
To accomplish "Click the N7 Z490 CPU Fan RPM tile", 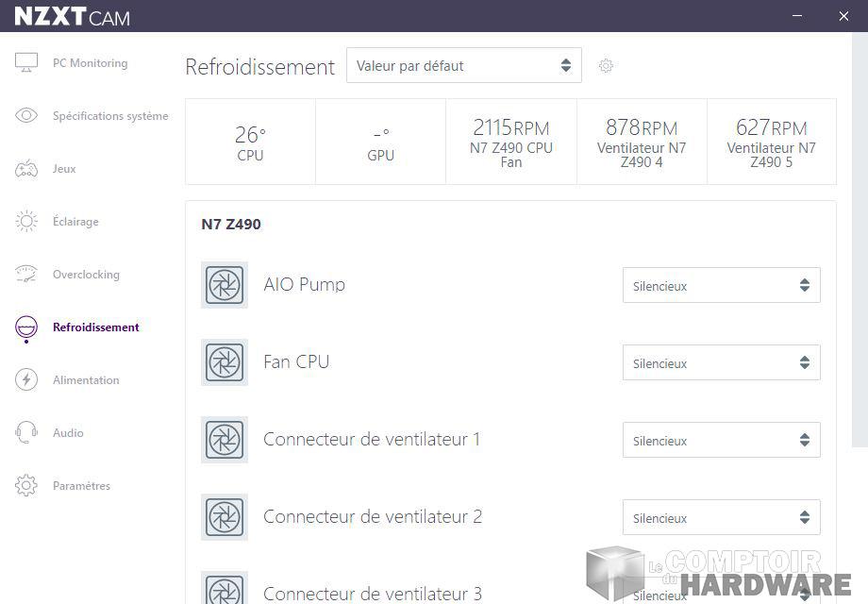I will pos(510,142).
